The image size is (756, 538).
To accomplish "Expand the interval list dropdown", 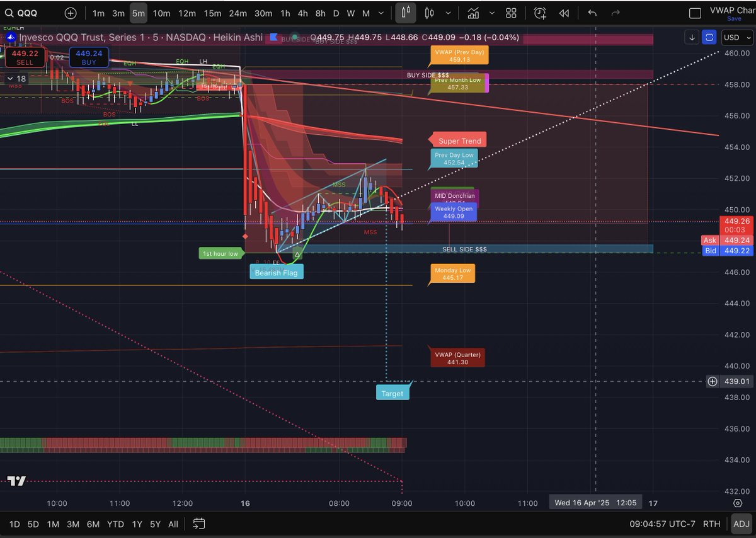I will [x=382, y=13].
